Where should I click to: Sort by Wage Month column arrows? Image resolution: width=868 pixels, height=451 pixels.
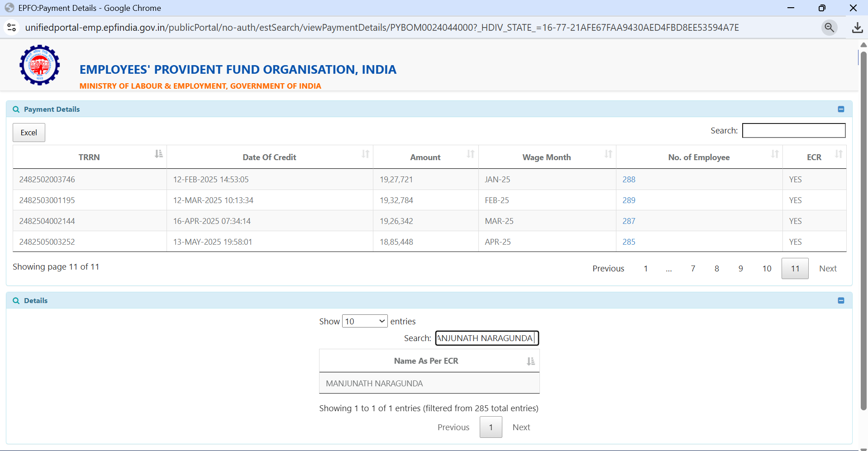(x=608, y=154)
